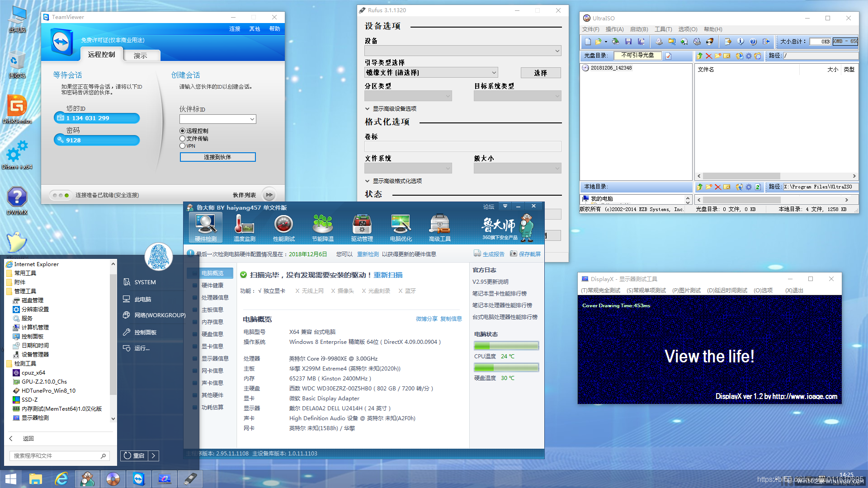Screen dimensions: 868x488
Task: Toggle the UltraISO boot info checkmark button
Action: pos(668,56)
